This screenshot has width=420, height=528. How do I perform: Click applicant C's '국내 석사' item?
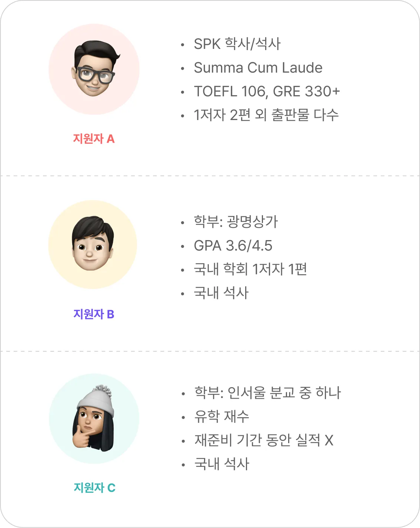tap(222, 464)
